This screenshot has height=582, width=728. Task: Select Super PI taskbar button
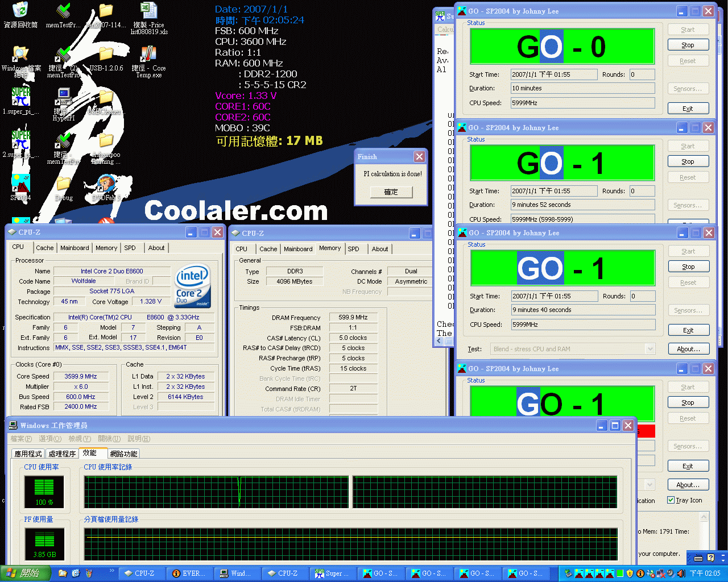click(x=333, y=573)
